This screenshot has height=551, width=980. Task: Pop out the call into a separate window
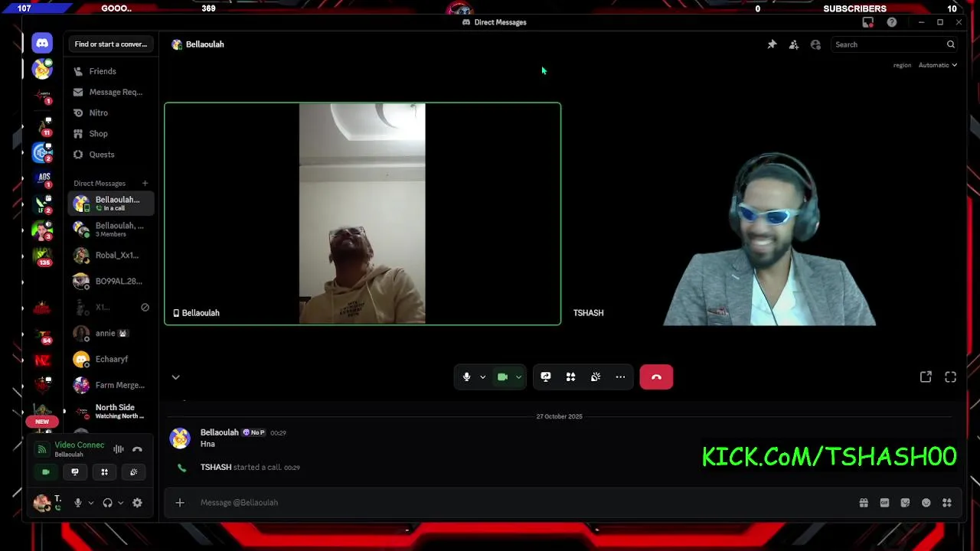926,377
